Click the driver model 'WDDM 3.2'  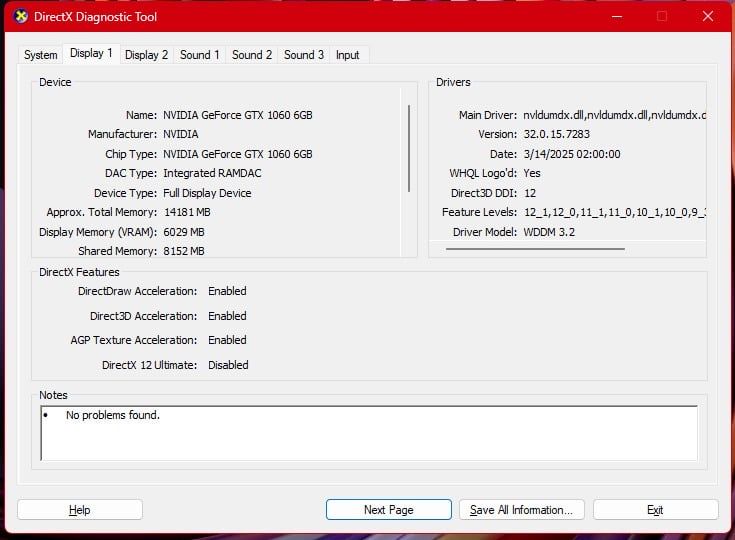point(549,232)
